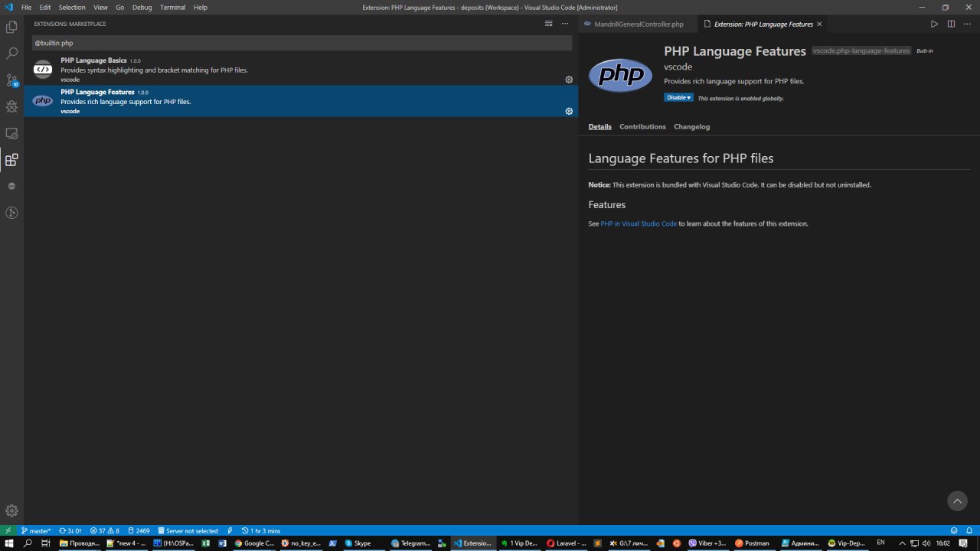Click the vscode.php-language-features identifier
The width and height of the screenshot is (980, 551).
click(861, 51)
